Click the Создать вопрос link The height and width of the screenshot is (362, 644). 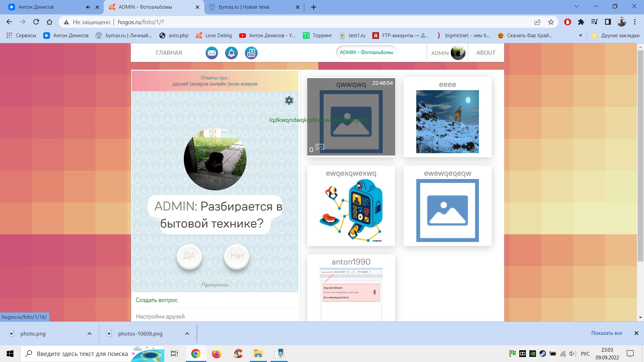pos(157,300)
